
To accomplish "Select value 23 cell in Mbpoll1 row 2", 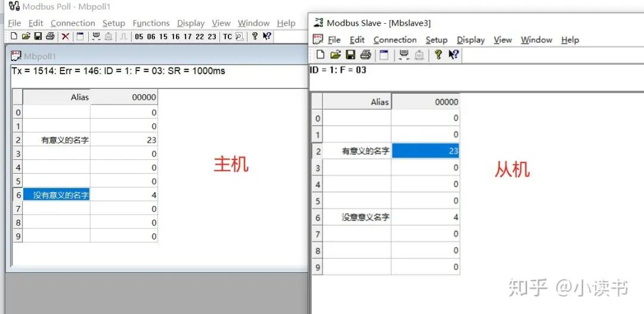I will pyautogui.click(x=124, y=140).
